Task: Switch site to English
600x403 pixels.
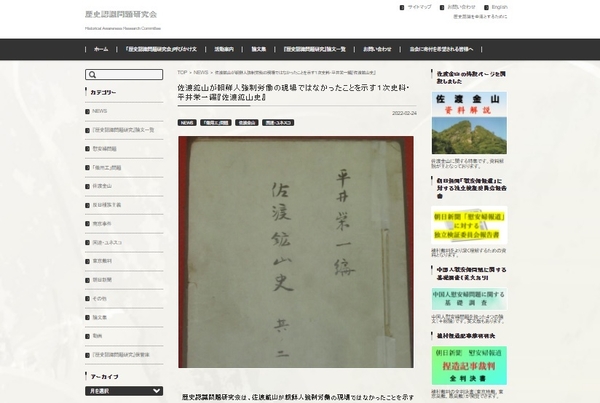Action: click(500, 7)
